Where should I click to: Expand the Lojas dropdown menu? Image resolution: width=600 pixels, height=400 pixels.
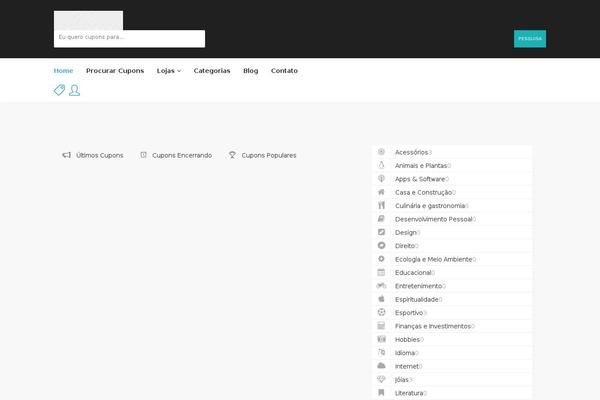coord(169,71)
